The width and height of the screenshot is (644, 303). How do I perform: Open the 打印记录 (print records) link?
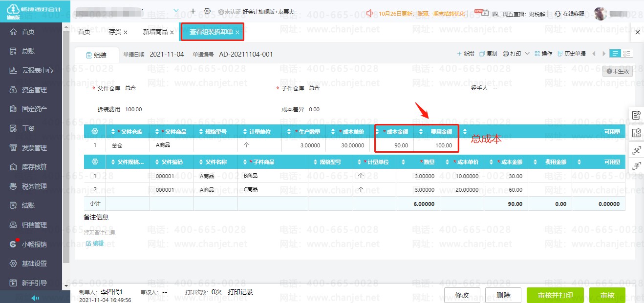point(240,292)
